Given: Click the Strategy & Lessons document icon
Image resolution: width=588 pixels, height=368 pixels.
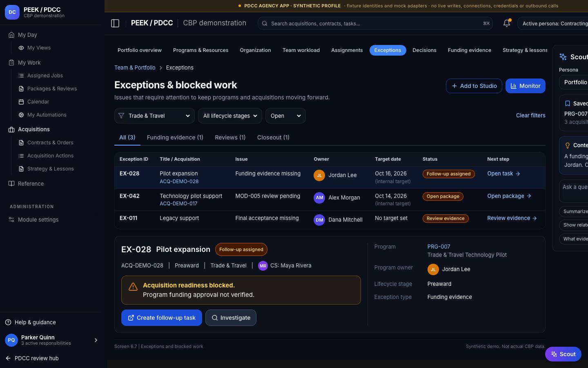Looking at the screenshot, I should click(21, 169).
